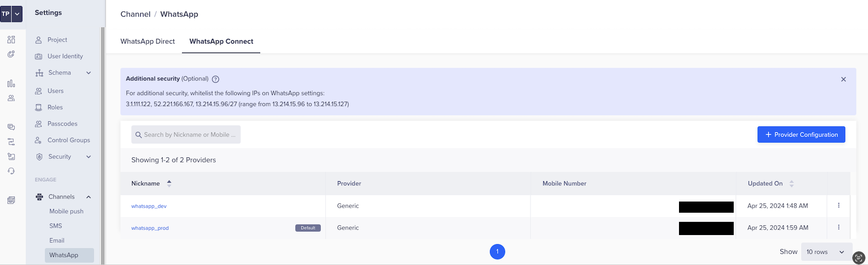
Task: Open the headset support icon
Action: [x=11, y=171]
